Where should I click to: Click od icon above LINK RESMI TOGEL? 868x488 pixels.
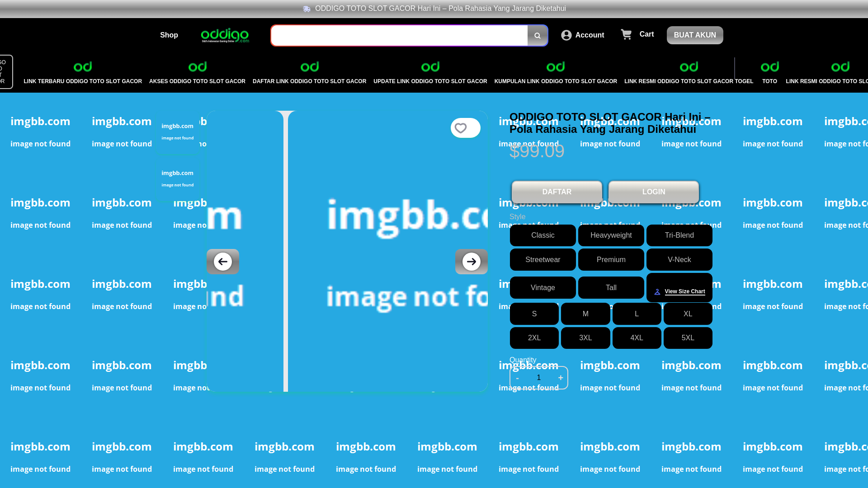689,67
